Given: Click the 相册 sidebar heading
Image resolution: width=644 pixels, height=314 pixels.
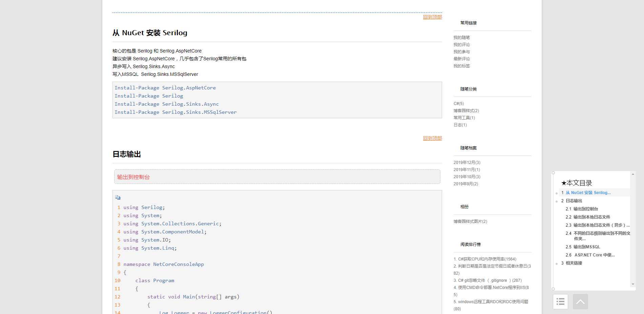Looking at the screenshot, I should 464,207.
